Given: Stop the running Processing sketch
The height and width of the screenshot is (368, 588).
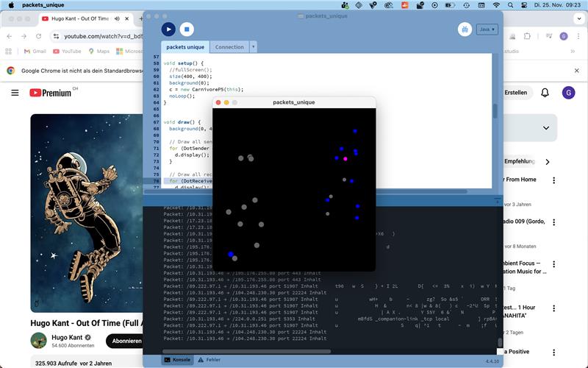Looking at the screenshot, I should pyautogui.click(x=187, y=29).
